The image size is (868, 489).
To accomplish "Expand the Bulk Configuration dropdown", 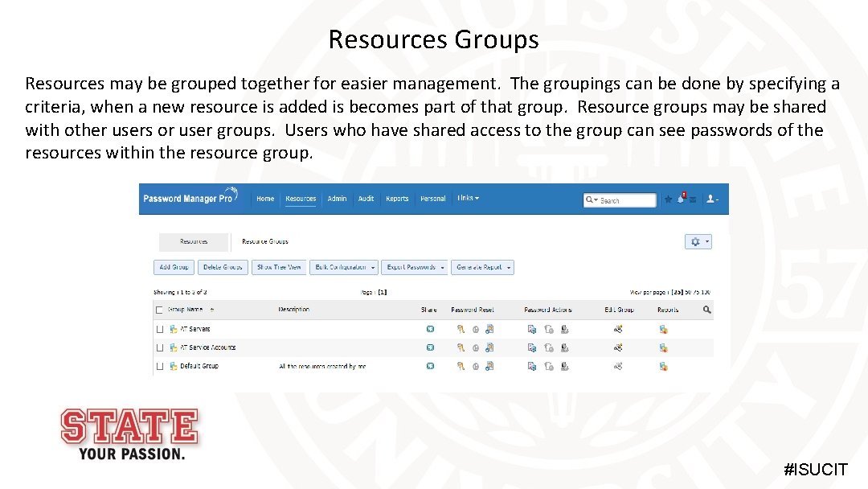I will click(x=344, y=268).
